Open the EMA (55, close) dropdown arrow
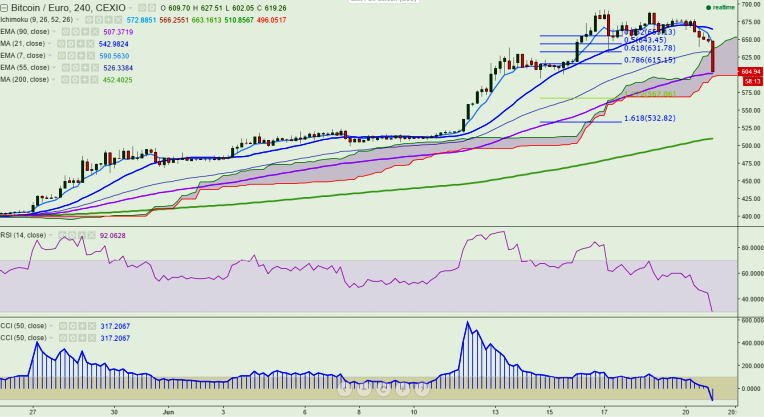The image size is (764, 417). pos(54,67)
